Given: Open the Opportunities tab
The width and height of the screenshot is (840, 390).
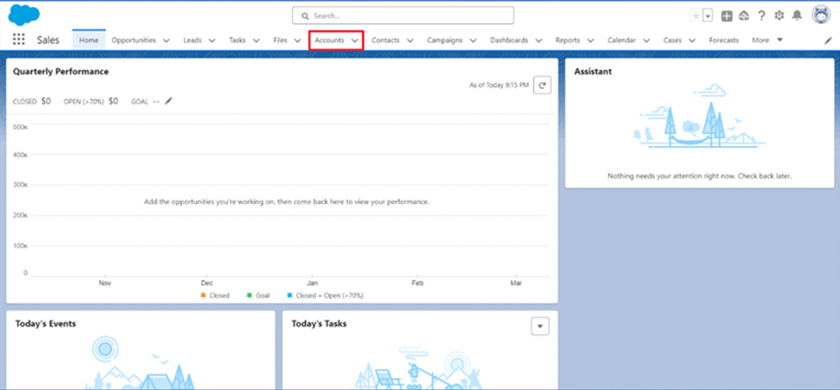Looking at the screenshot, I should tap(134, 40).
